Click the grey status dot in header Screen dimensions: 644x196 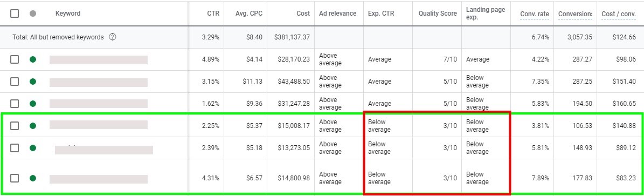coord(33,13)
